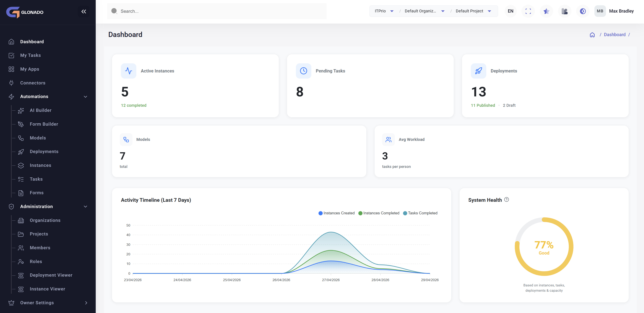Image resolution: width=644 pixels, height=313 pixels.
Task: Toggle Instances Created series in the chart legend
Action: 337,213
